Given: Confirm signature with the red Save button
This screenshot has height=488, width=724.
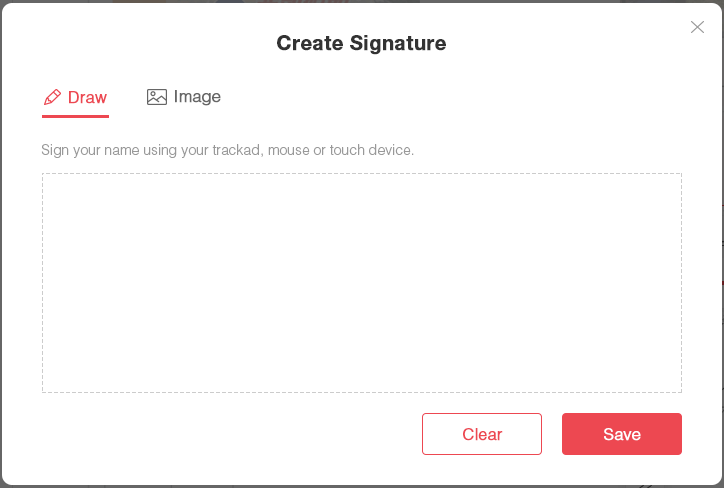Looking at the screenshot, I should (x=621, y=434).
